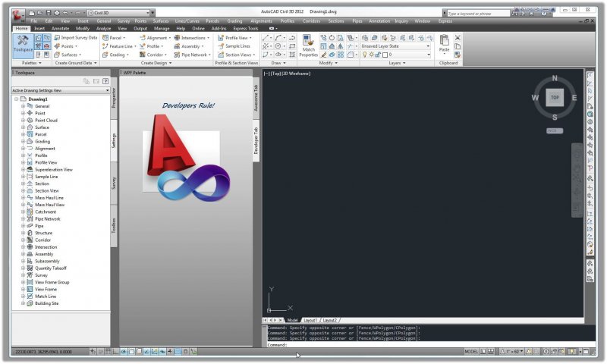607x364 pixels.
Task: Click Layout1 drawing tab
Action: [310, 320]
